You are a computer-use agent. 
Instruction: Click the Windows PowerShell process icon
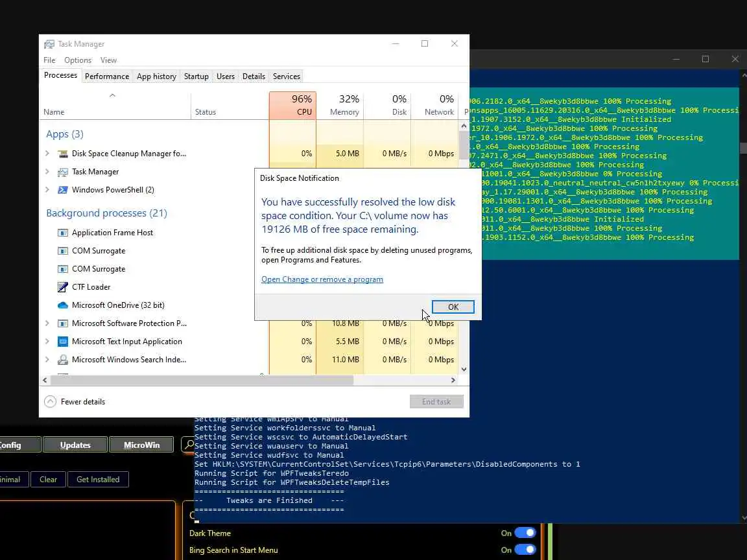[x=62, y=190]
